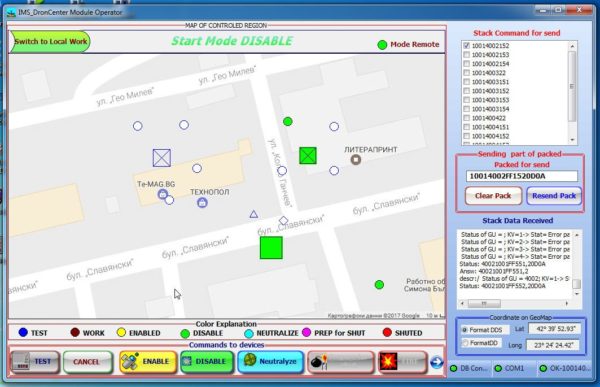Select Format DDS radio button
This screenshot has height=387, width=600.
465,330
